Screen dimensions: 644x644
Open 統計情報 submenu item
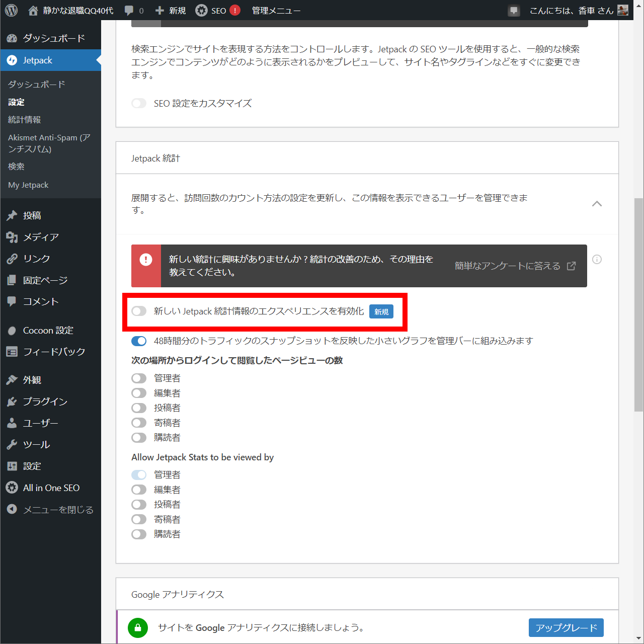point(25,120)
